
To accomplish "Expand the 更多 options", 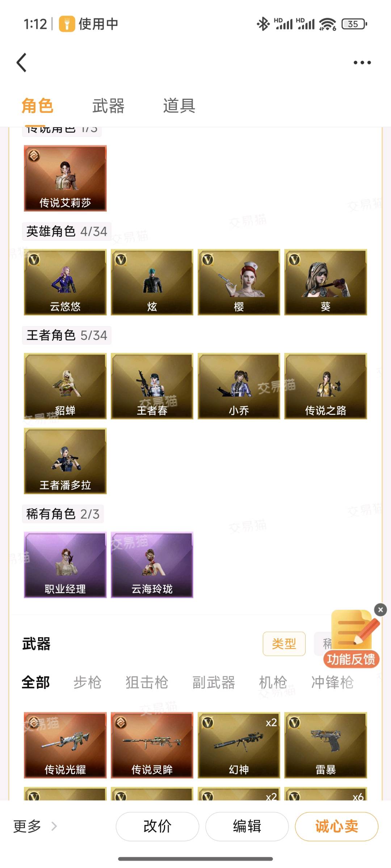I will 35,826.
